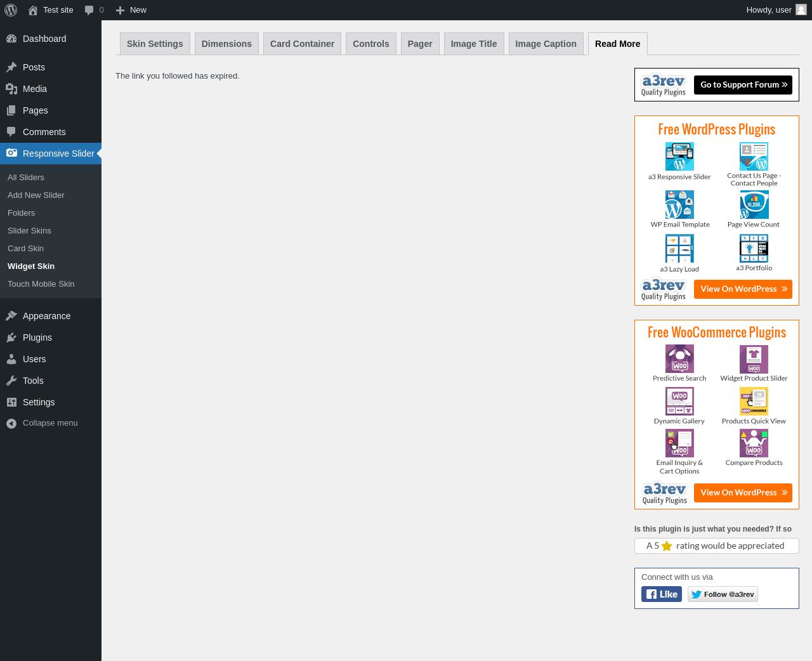Click the Howdy, user account menu

[776, 10]
